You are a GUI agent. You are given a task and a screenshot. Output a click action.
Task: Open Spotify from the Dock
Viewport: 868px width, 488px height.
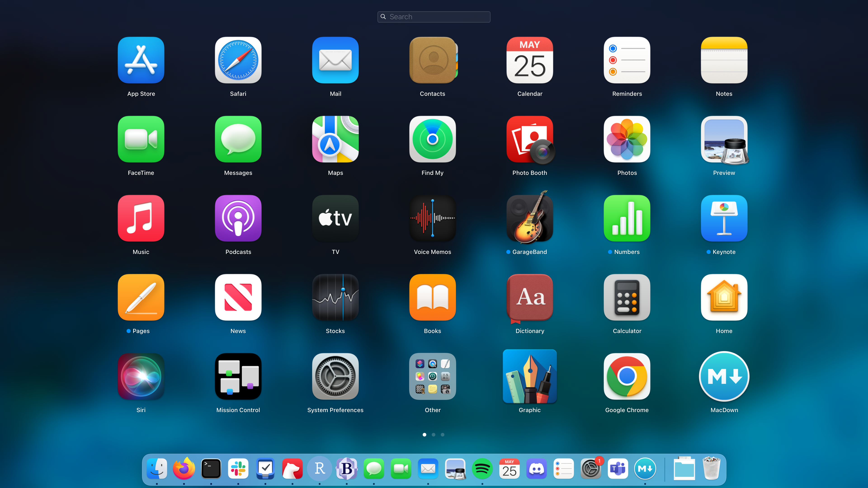[x=482, y=469]
